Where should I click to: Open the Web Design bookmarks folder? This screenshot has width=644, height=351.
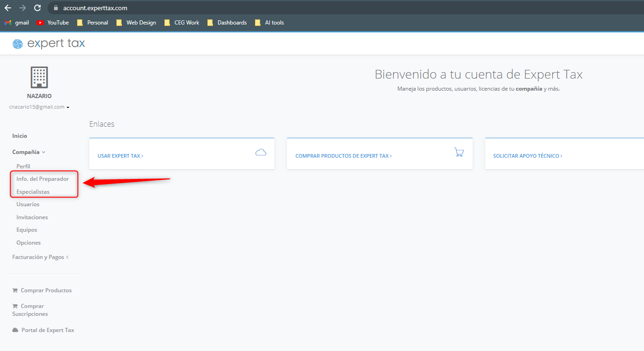tap(136, 23)
